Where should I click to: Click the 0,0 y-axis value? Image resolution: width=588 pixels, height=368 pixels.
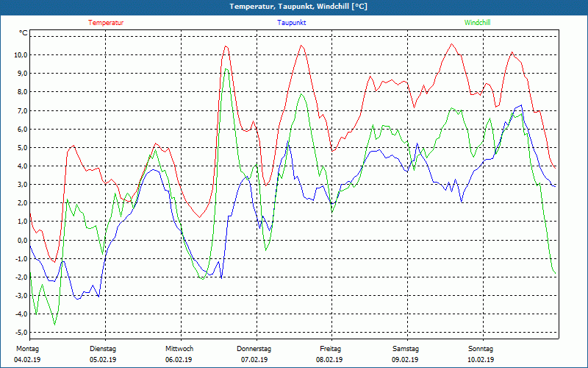[22, 241]
